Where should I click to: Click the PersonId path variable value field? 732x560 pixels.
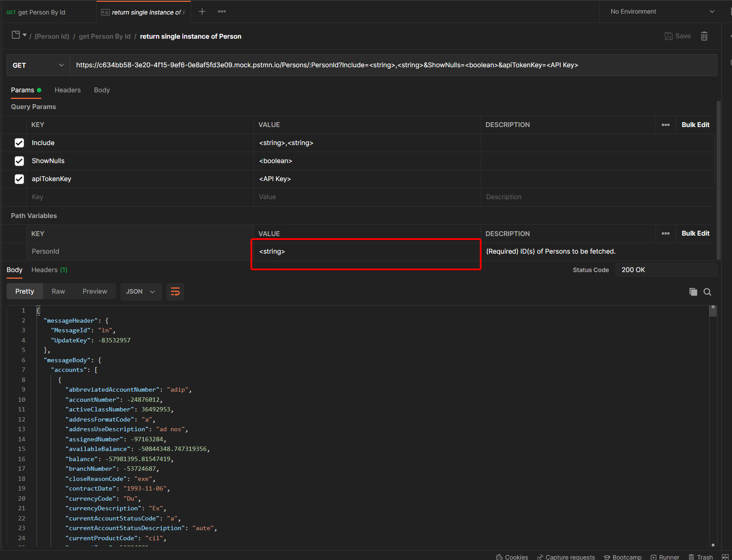point(366,251)
